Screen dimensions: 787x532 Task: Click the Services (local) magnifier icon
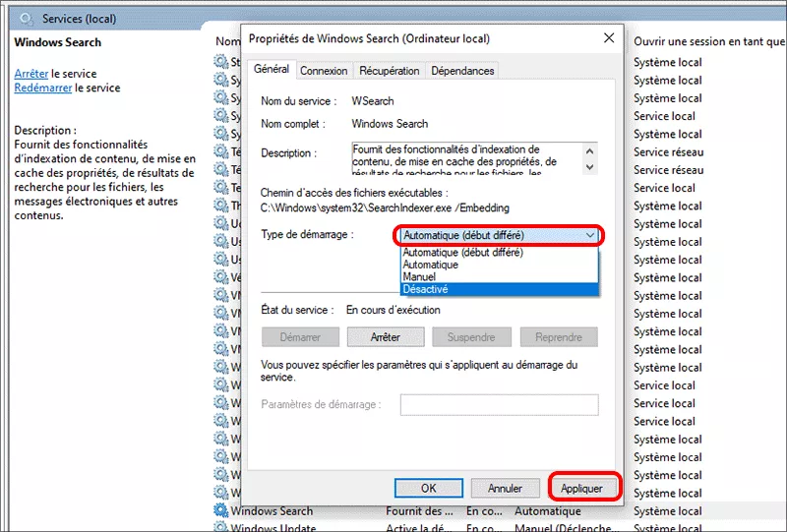click(x=26, y=19)
